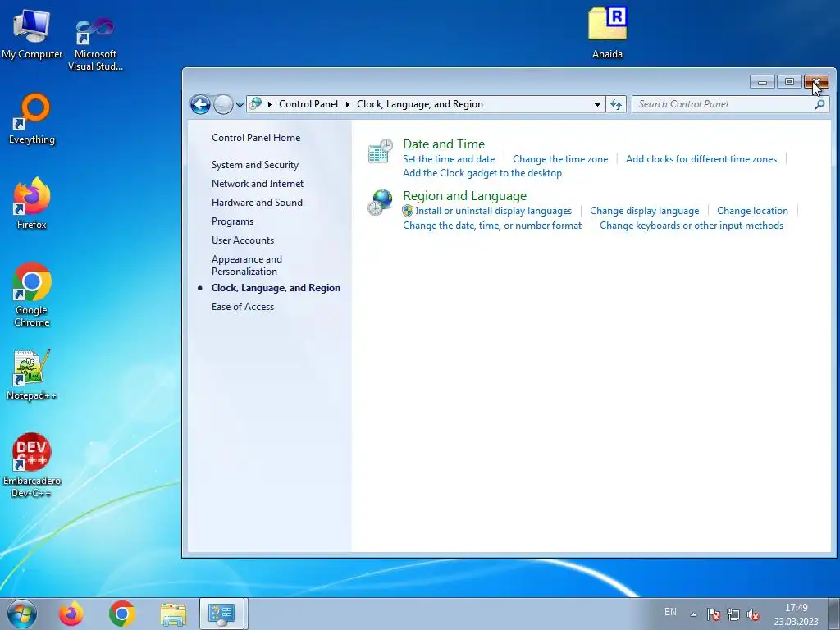
Task: Click the search magnifier icon
Action: pyautogui.click(x=819, y=104)
